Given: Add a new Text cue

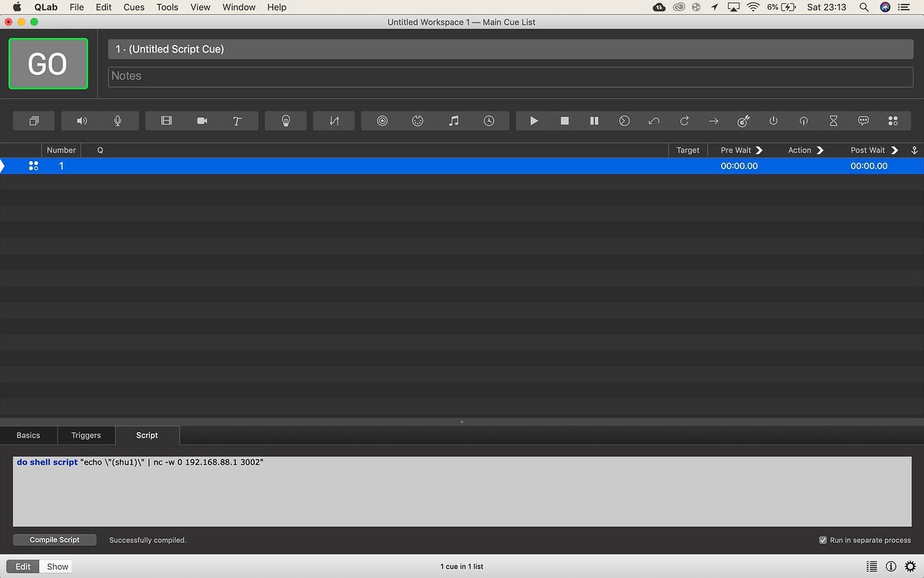Looking at the screenshot, I should 237,121.
